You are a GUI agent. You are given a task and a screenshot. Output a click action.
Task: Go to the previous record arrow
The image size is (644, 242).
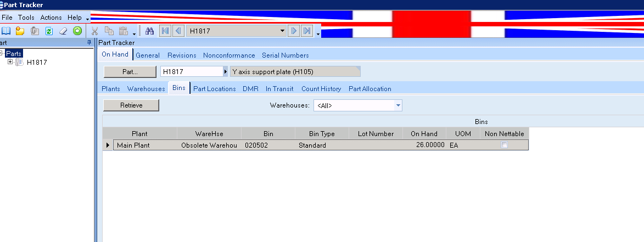click(178, 31)
